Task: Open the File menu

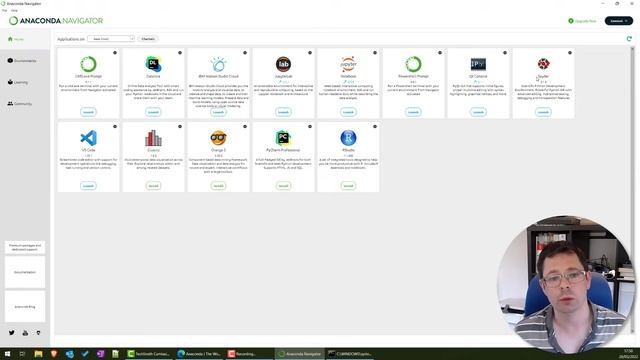Action: [x=4, y=10]
